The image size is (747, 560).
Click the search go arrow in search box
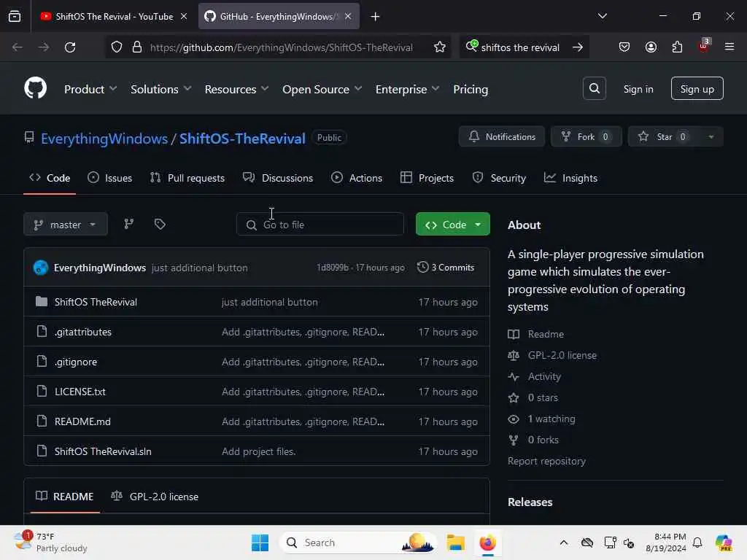point(578,47)
